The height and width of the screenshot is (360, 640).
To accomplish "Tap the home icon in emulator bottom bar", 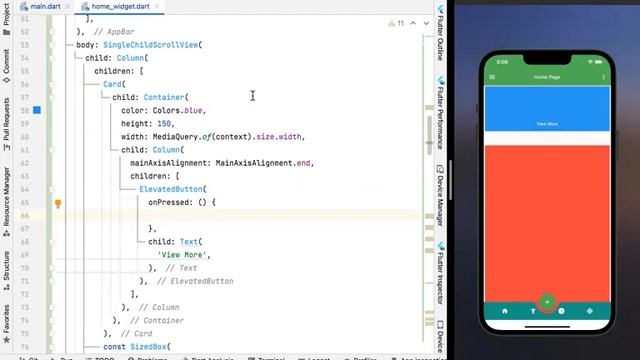I will pos(505,311).
